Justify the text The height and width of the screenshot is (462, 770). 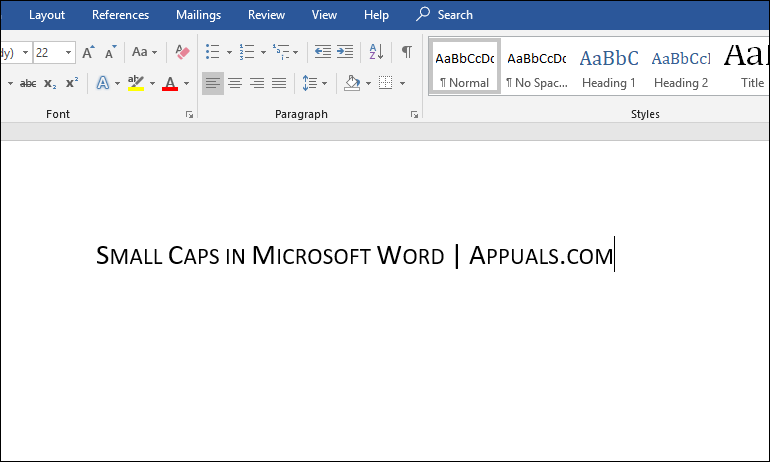[x=279, y=83]
